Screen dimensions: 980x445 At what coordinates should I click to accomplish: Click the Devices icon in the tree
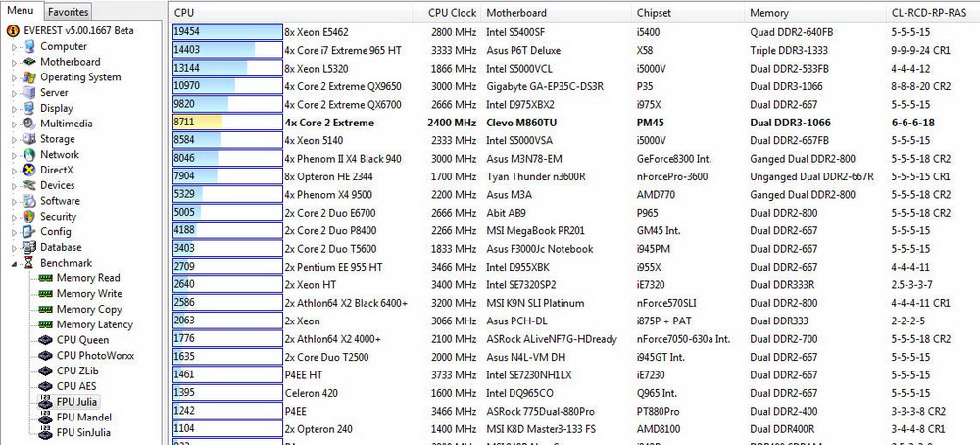click(28, 185)
